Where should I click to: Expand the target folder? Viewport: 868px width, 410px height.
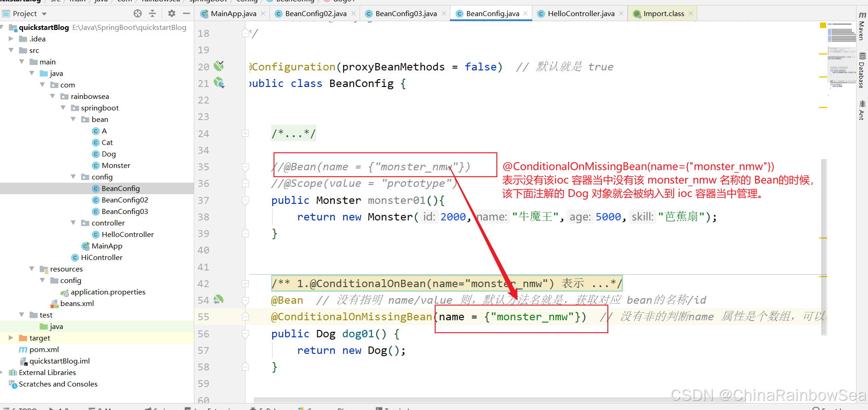11,338
